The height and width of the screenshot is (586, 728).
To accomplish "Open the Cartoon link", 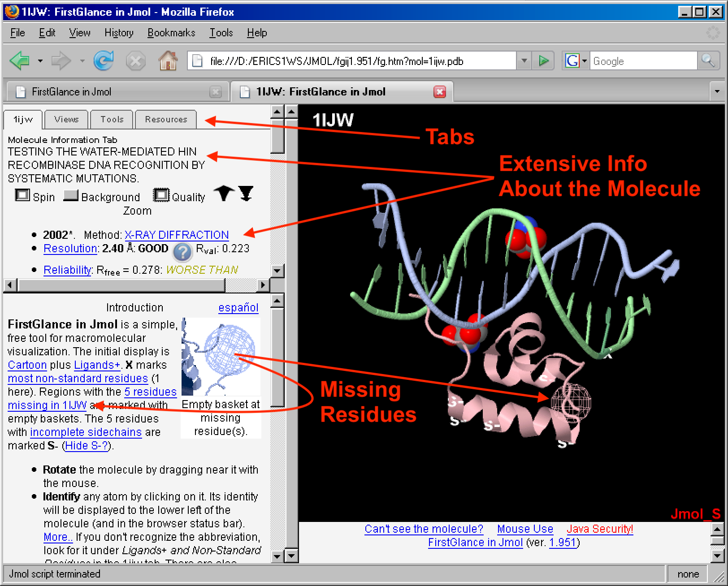I will point(27,365).
